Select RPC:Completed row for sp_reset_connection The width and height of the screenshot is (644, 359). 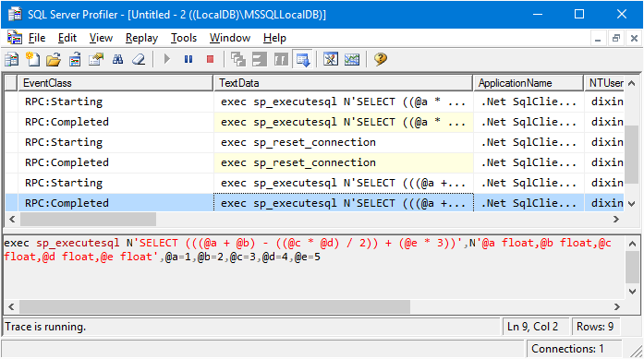coord(314,162)
